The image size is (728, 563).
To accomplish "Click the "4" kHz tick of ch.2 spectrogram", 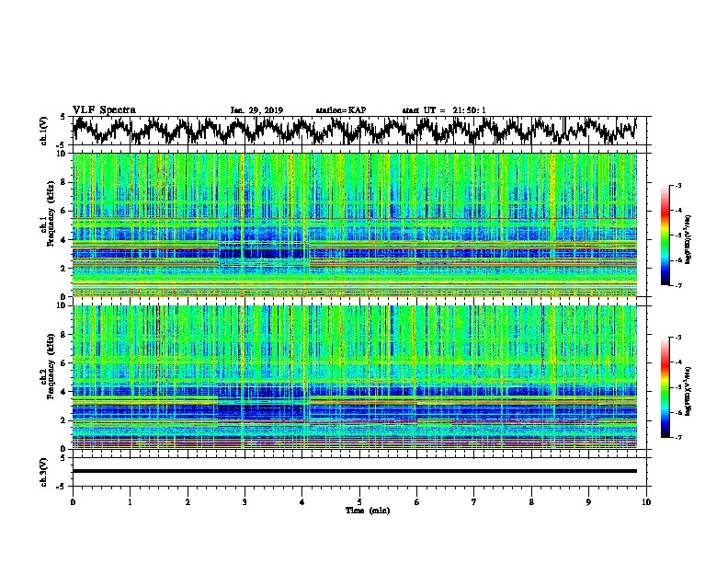I will pyautogui.click(x=64, y=392).
